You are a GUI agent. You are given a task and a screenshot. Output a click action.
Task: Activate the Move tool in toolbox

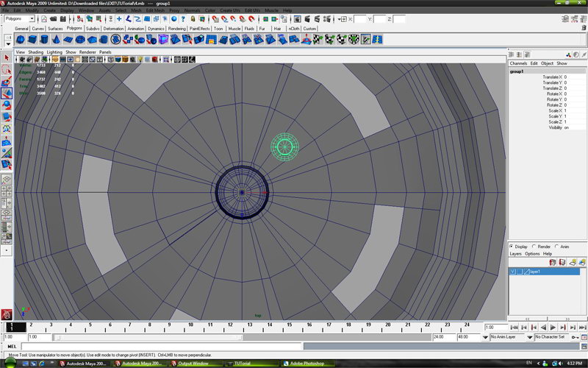point(7,93)
